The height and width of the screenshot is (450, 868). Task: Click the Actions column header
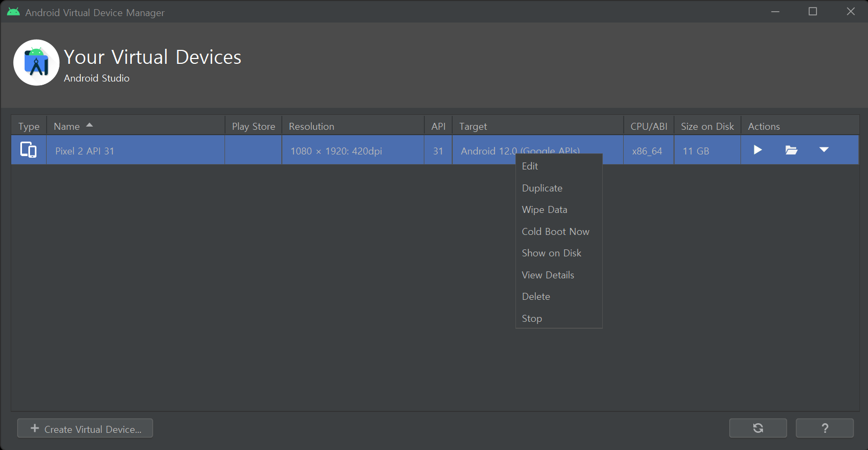(799, 126)
